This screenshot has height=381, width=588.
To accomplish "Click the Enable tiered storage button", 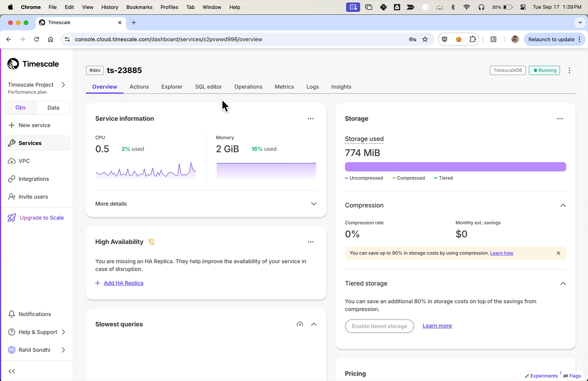I will [380, 326].
